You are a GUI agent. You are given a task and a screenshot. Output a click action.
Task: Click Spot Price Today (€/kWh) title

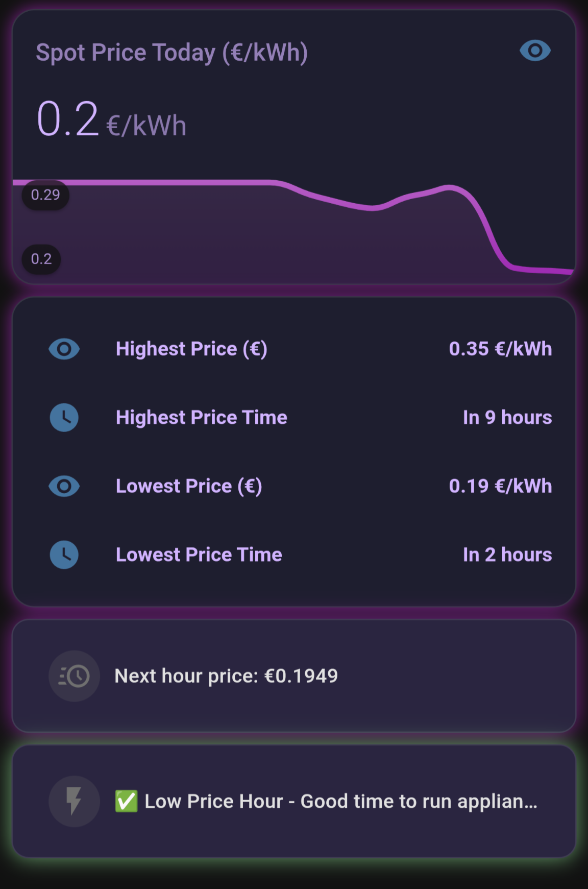pyautogui.click(x=171, y=53)
